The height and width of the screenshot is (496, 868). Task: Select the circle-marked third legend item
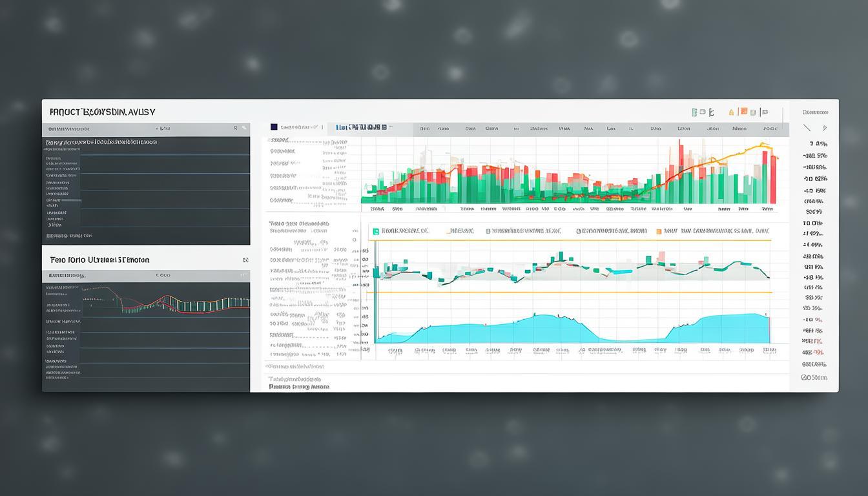point(579,231)
